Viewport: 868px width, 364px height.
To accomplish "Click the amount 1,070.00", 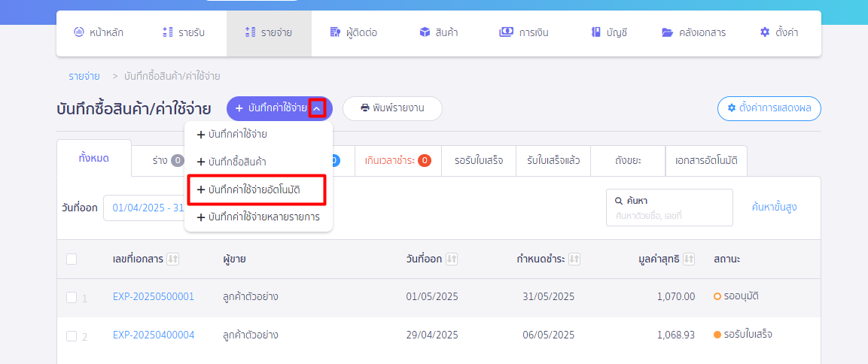I will pyautogui.click(x=676, y=296).
